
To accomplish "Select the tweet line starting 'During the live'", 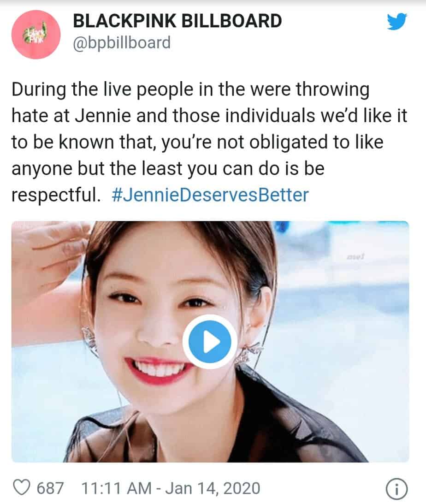I will click(190, 89).
